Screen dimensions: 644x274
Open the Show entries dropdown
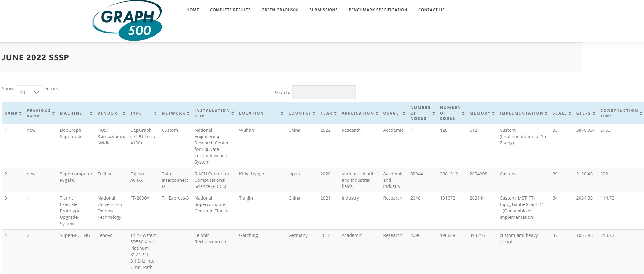pos(29,93)
